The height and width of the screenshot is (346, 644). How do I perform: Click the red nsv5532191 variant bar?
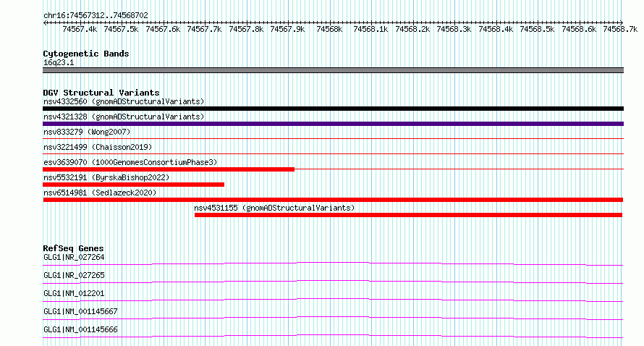pyautogui.click(x=133, y=185)
